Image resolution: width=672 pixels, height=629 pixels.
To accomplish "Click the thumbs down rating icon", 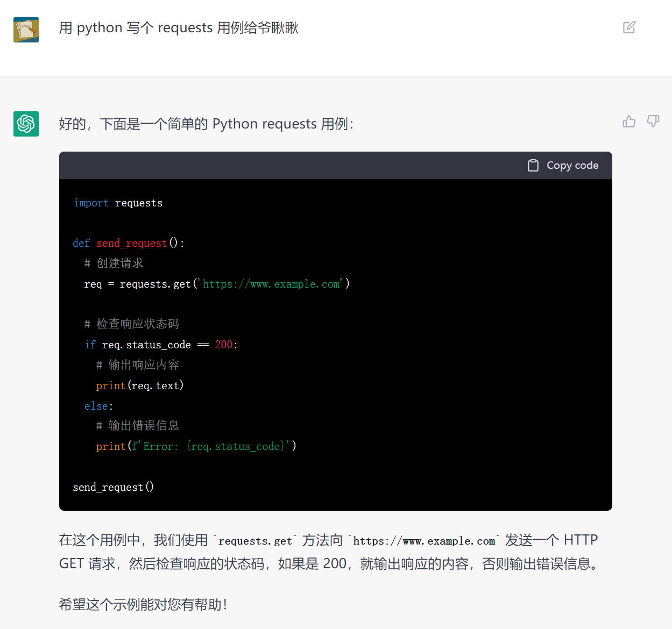I will (x=653, y=121).
